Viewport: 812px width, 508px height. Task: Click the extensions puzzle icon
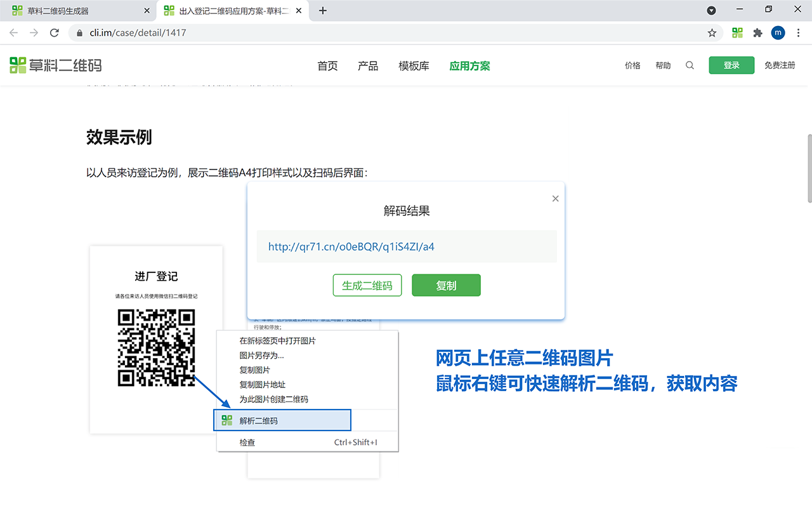pyautogui.click(x=757, y=32)
